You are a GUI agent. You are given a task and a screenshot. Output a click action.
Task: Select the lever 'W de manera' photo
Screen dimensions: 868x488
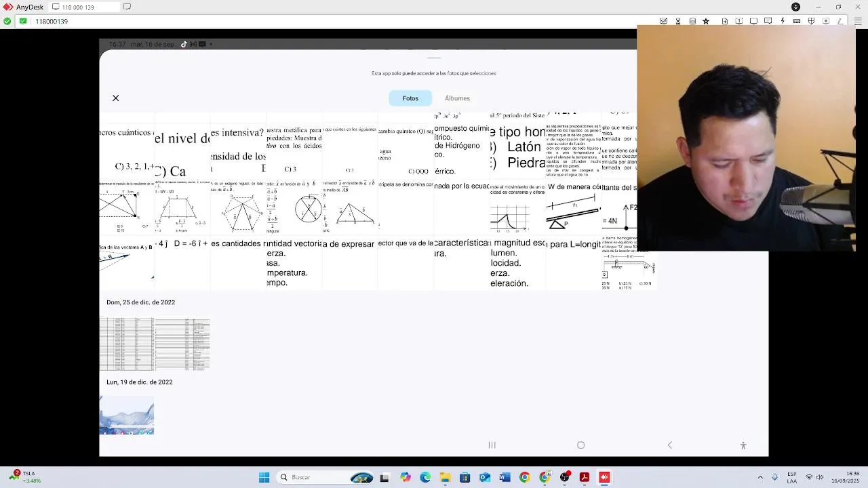574,207
